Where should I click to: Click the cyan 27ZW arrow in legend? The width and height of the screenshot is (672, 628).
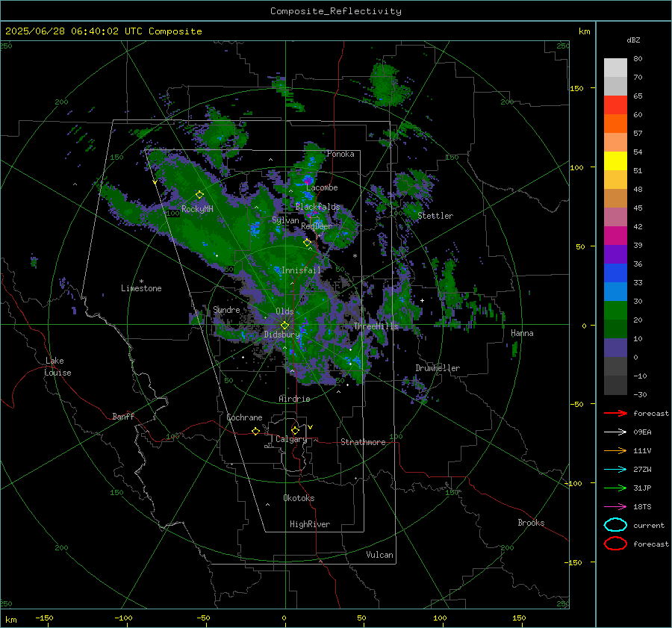tap(615, 470)
